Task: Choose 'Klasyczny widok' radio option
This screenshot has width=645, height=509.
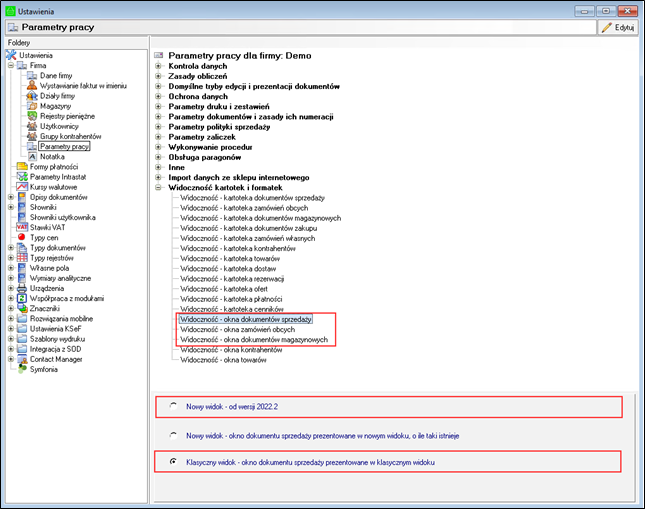Action: pos(174,462)
